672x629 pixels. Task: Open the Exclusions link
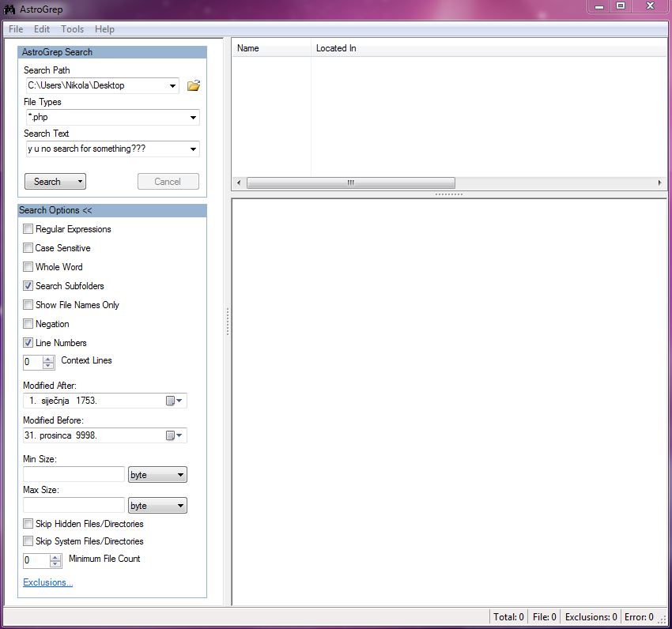click(x=48, y=582)
